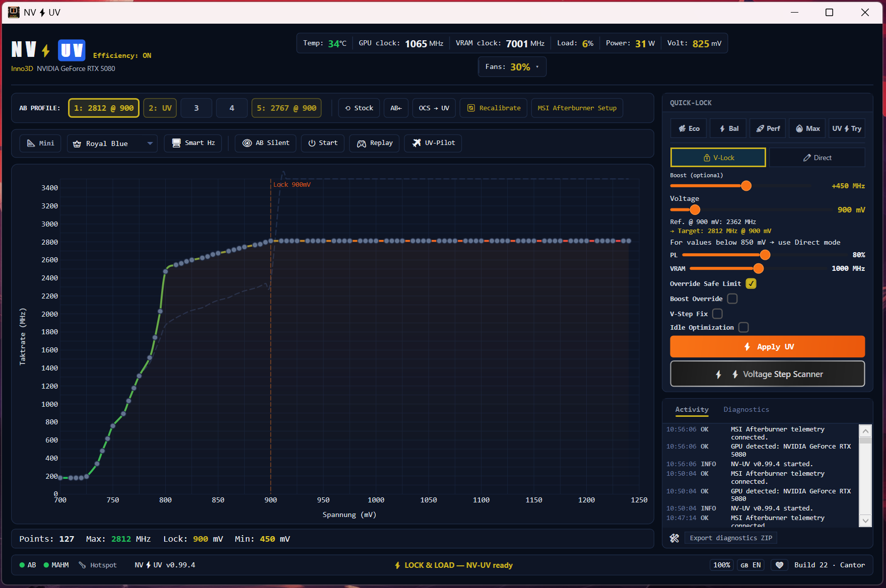
Task: Choose the Max flame preset
Action: point(807,128)
